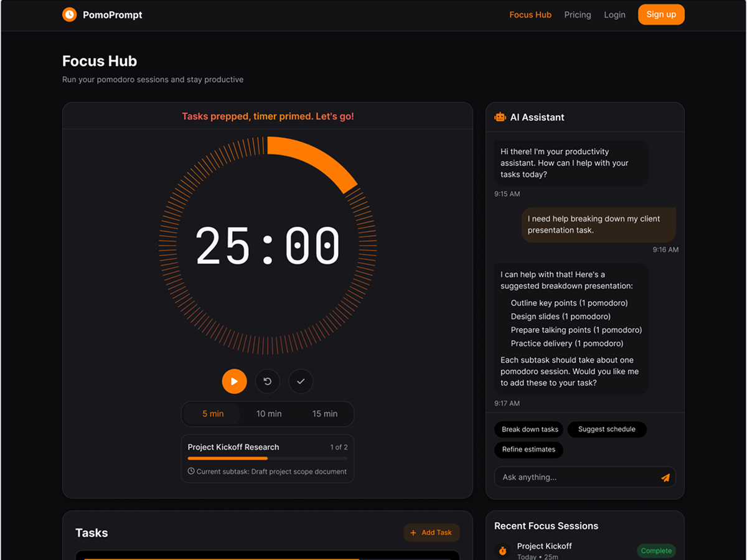747x560 pixels.
Task: Open the Login link
Action: click(614, 15)
